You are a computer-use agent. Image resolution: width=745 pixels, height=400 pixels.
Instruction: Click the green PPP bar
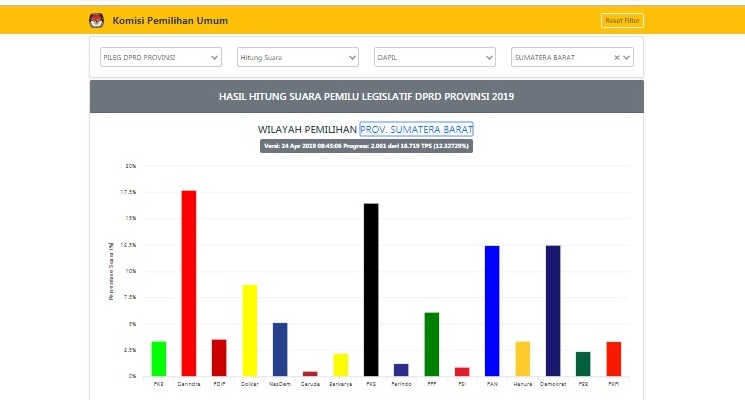(431, 344)
